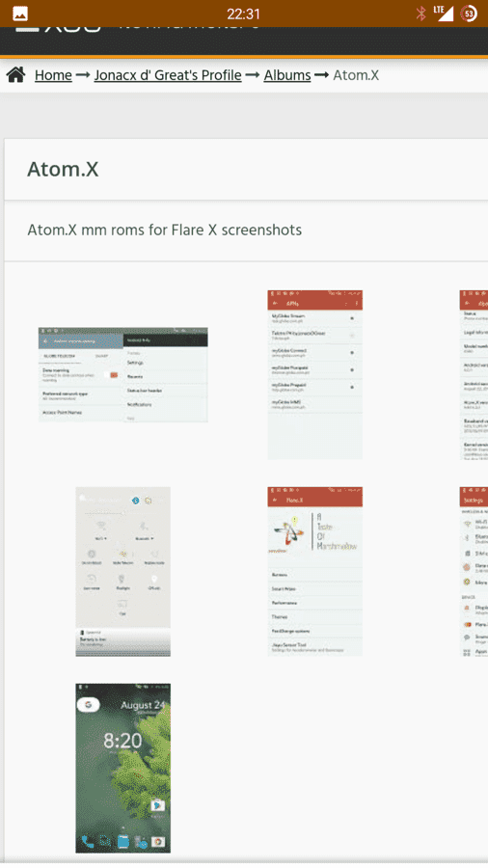
Task: View the About phone screenshot thumbnail
Action: pyautogui.click(x=474, y=375)
